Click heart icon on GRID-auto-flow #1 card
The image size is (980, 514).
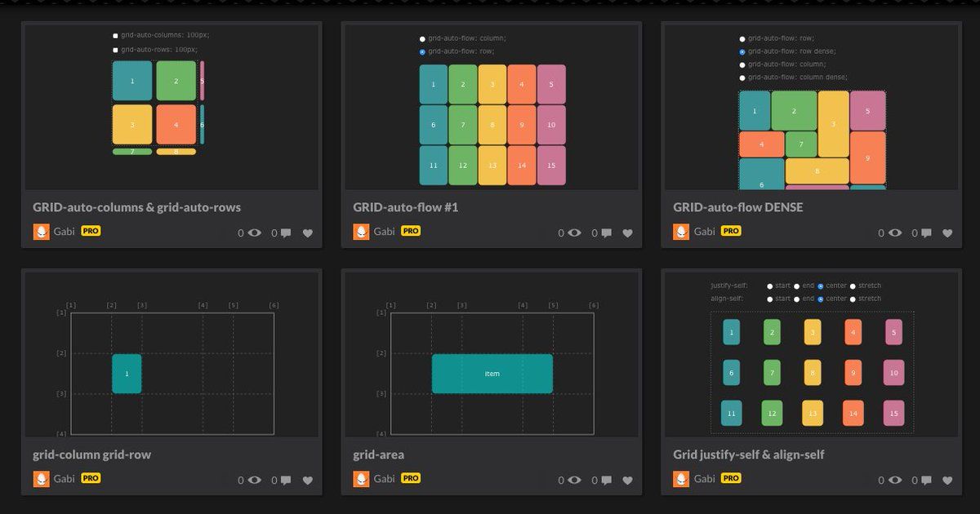627,233
